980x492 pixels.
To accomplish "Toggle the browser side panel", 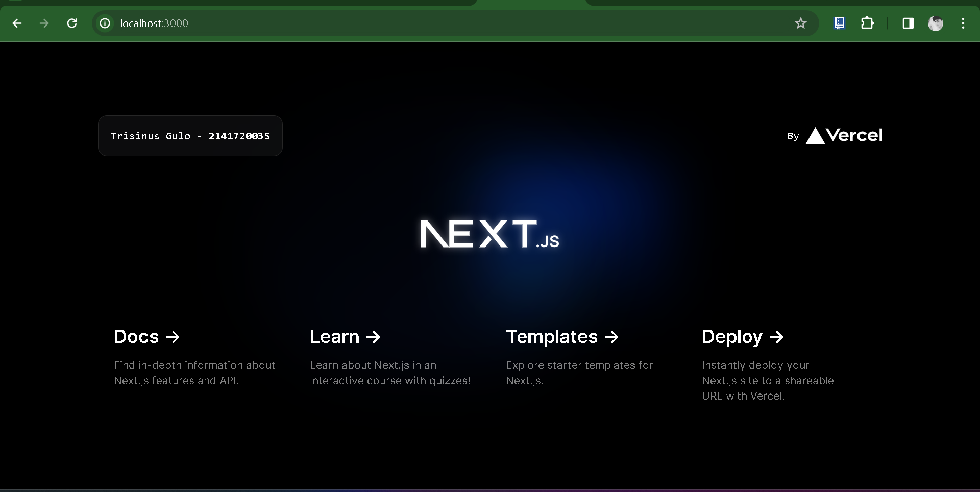I will (x=908, y=23).
